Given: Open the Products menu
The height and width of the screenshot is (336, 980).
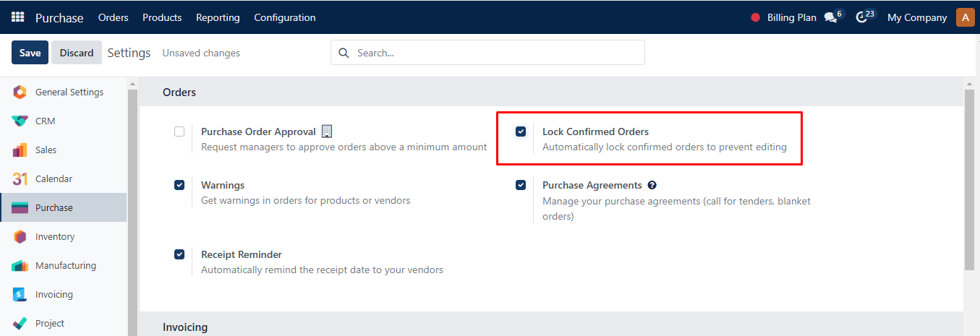Looking at the screenshot, I should [162, 17].
